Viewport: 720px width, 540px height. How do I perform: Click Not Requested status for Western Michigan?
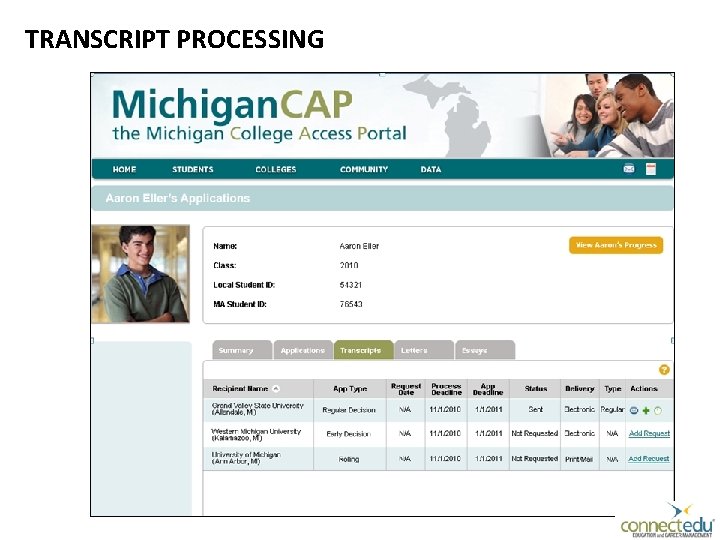click(534, 433)
